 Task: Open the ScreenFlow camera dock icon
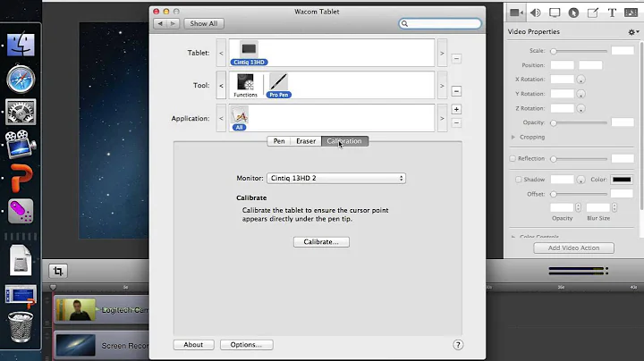pos(21,145)
